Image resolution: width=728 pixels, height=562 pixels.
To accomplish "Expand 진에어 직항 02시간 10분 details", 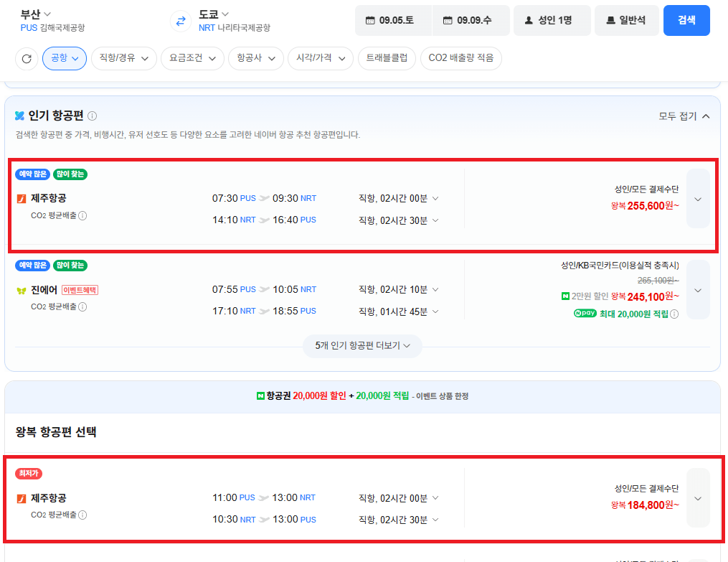I will point(398,289).
